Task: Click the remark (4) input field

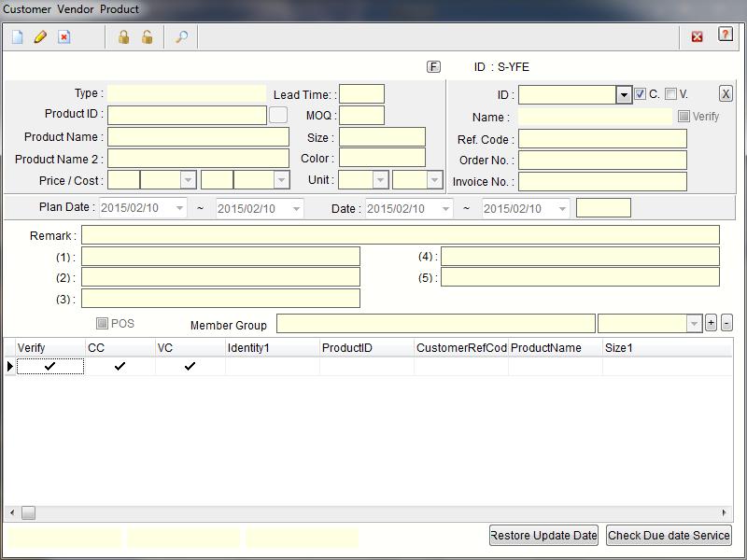Action: 580,256
